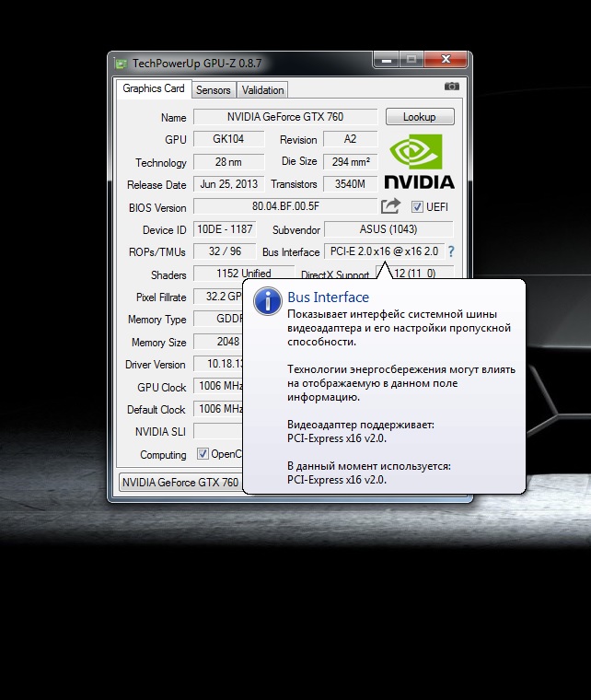Click the "TechPowerUp GPU-Z 0.8.7" window title
Screen dimensions: 591x700
tap(197, 64)
